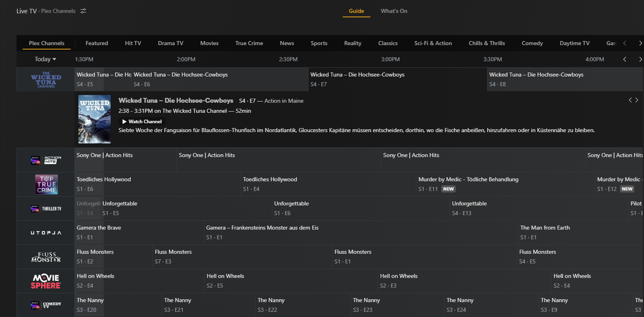Open the Live TV filter settings icon
This screenshot has width=644, height=317.
point(83,11)
